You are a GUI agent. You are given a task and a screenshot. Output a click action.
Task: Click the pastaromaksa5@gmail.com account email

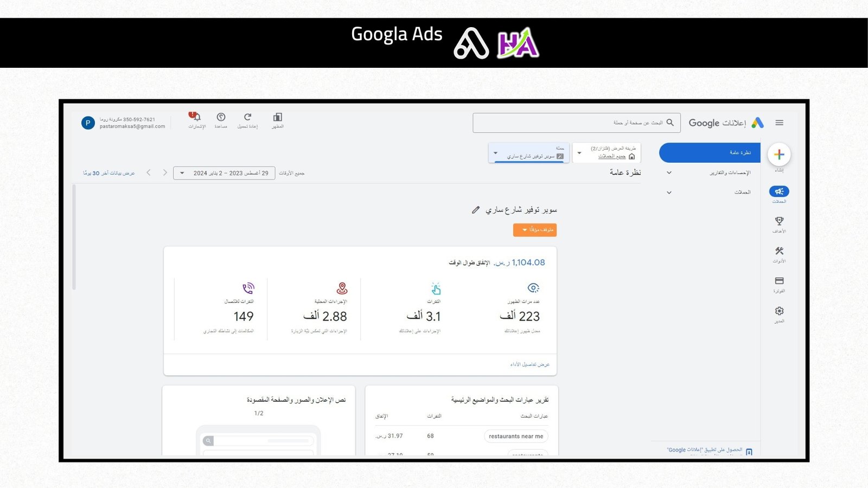[x=132, y=126]
